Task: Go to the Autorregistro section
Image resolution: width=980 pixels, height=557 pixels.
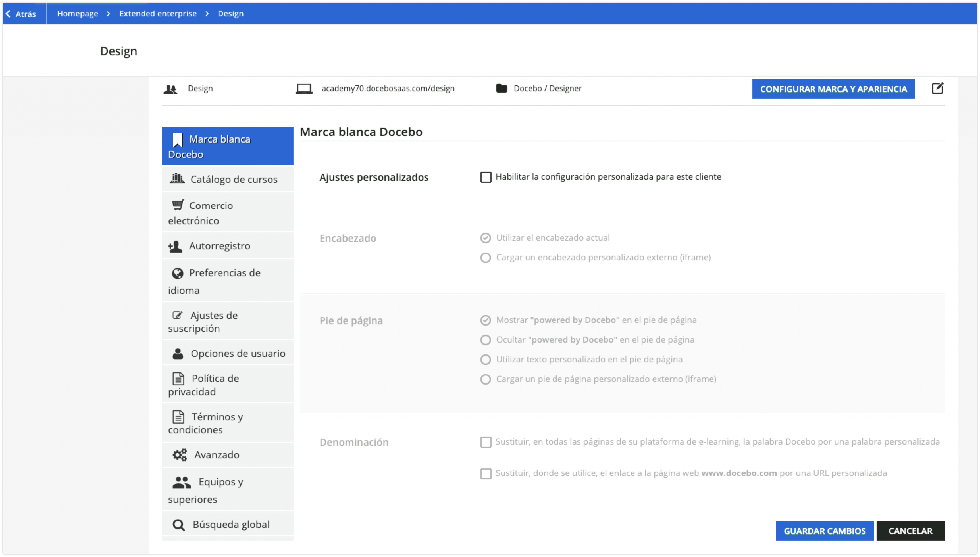Action: [227, 246]
